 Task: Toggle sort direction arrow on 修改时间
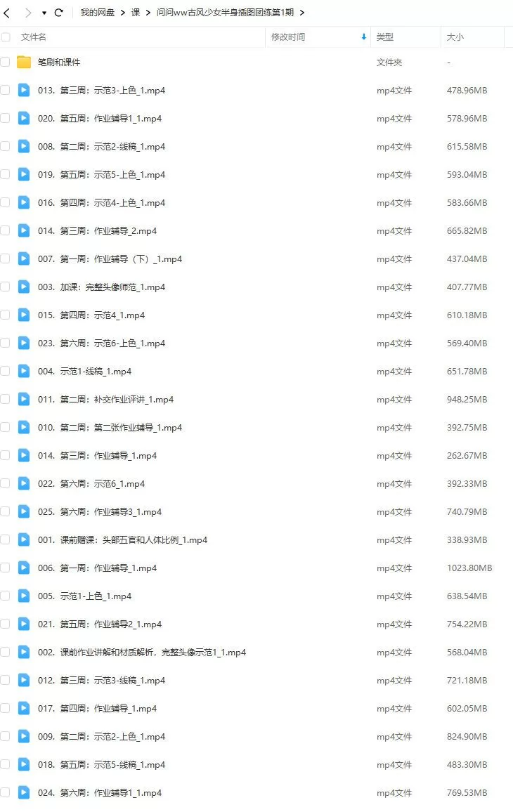364,37
